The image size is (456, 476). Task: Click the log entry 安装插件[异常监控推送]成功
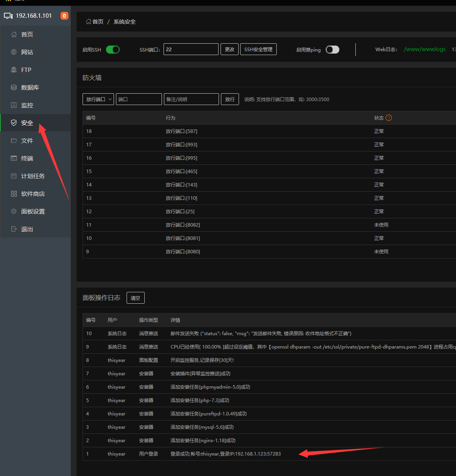(x=269, y=374)
